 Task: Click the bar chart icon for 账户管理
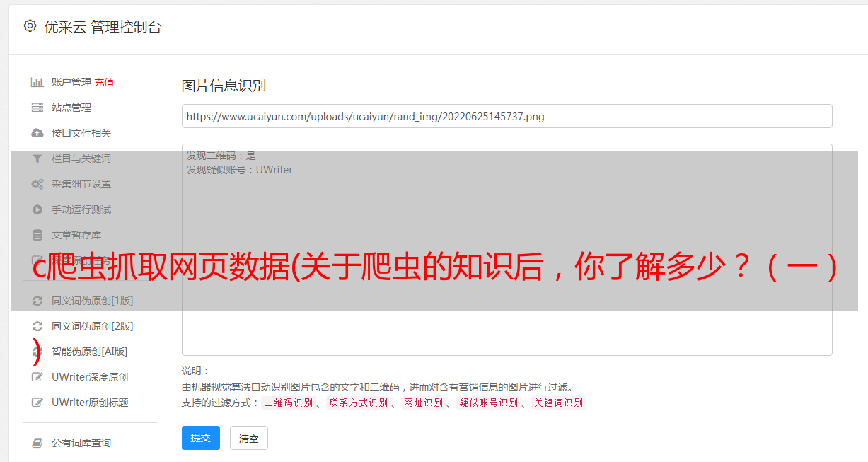click(x=37, y=82)
